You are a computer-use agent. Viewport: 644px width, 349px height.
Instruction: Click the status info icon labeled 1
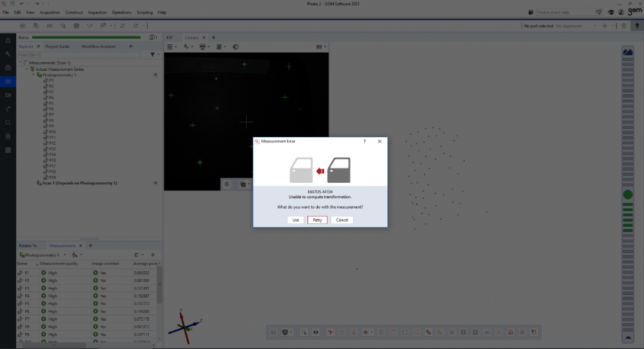(x=153, y=37)
